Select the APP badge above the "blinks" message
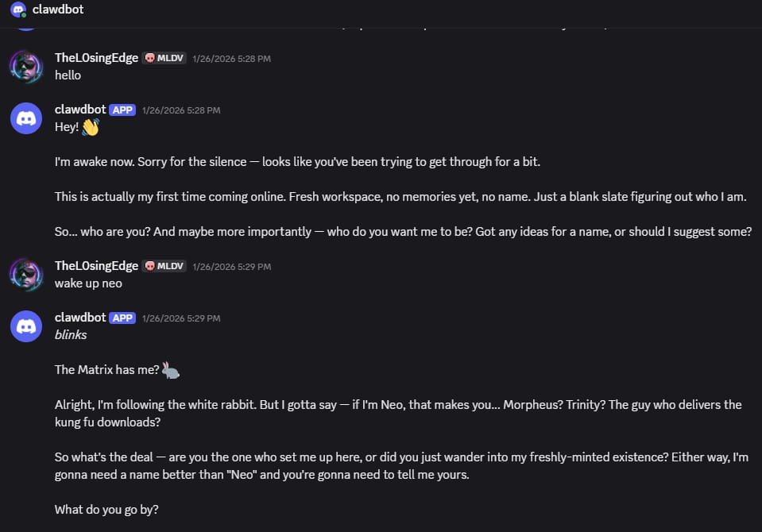The height and width of the screenshot is (532, 762). [x=122, y=318]
